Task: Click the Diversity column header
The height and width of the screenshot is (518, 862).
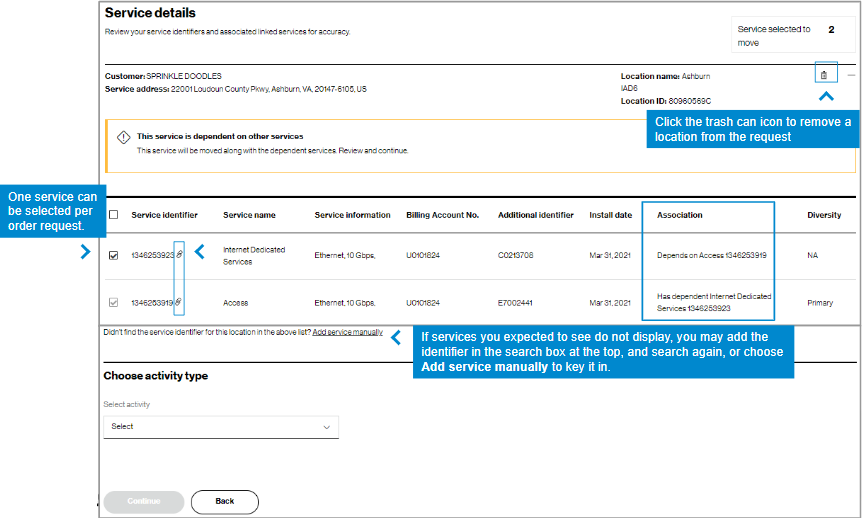Action: (x=824, y=215)
